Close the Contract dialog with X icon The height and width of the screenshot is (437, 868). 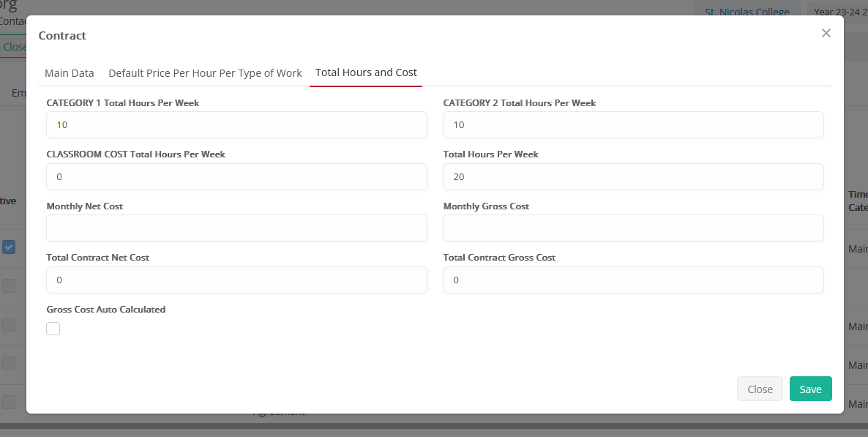coord(826,33)
